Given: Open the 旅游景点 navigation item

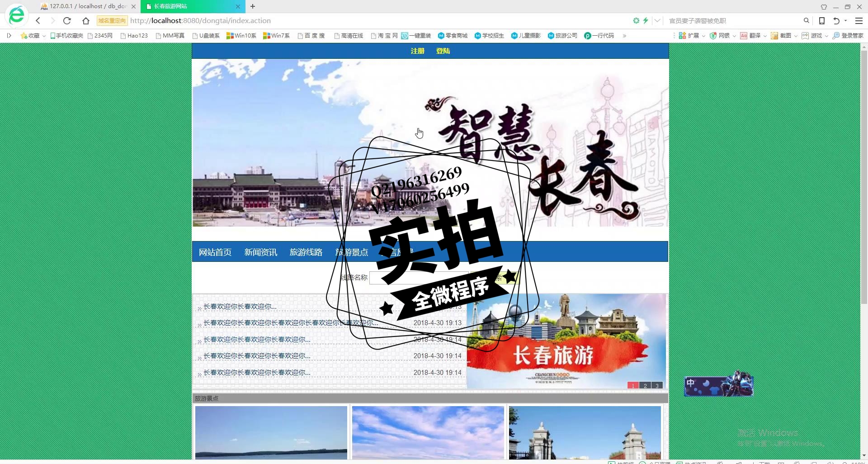Looking at the screenshot, I should 352,252.
